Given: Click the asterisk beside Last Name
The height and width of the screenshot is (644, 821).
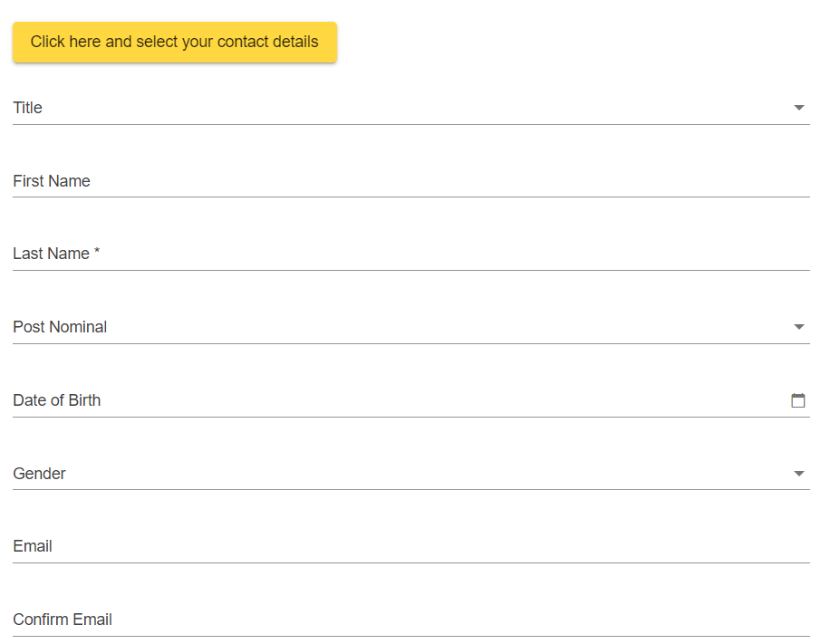Looking at the screenshot, I should 97,253.
